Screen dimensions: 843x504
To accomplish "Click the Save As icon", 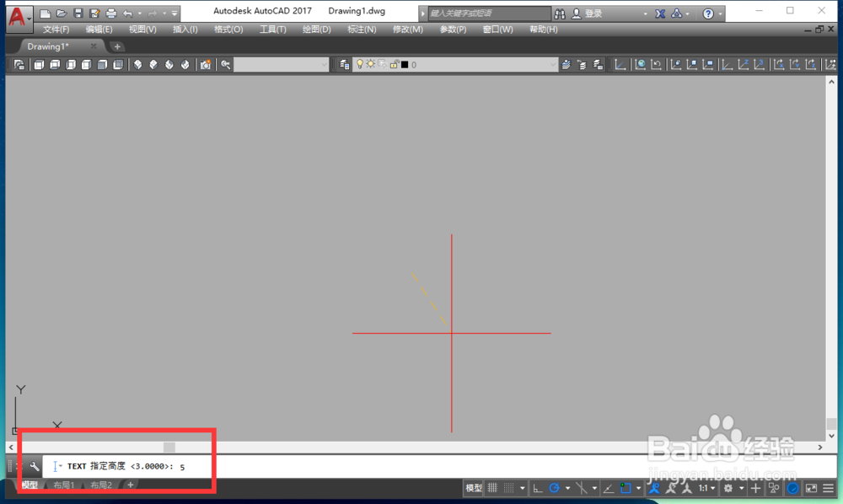I will coord(94,13).
